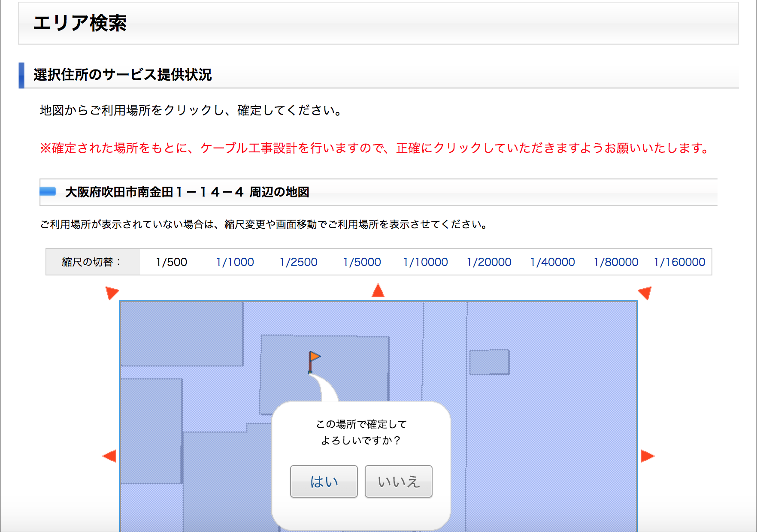
Task: Choose the 1/20000 scale option
Action: [x=489, y=262]
